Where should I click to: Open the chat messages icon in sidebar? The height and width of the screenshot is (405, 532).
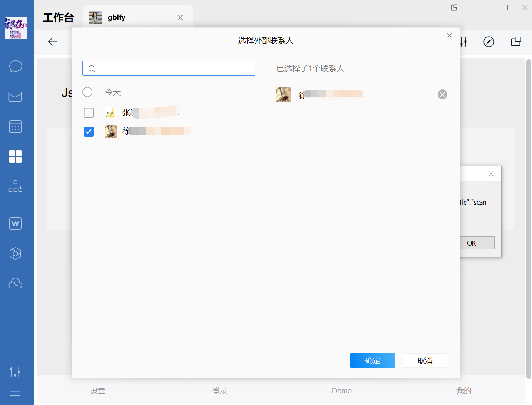click(x=15, y=66)
